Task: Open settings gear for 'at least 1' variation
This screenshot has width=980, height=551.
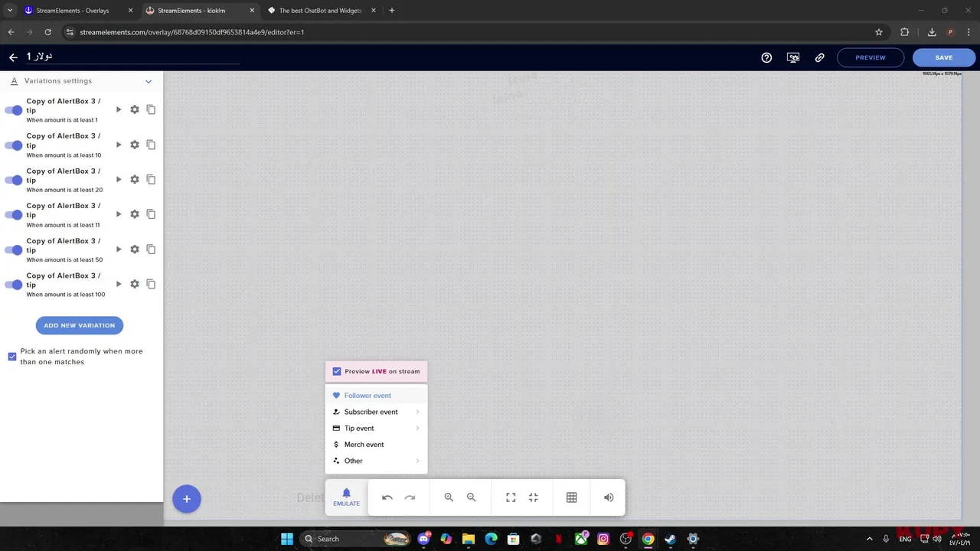Action: 135,109
